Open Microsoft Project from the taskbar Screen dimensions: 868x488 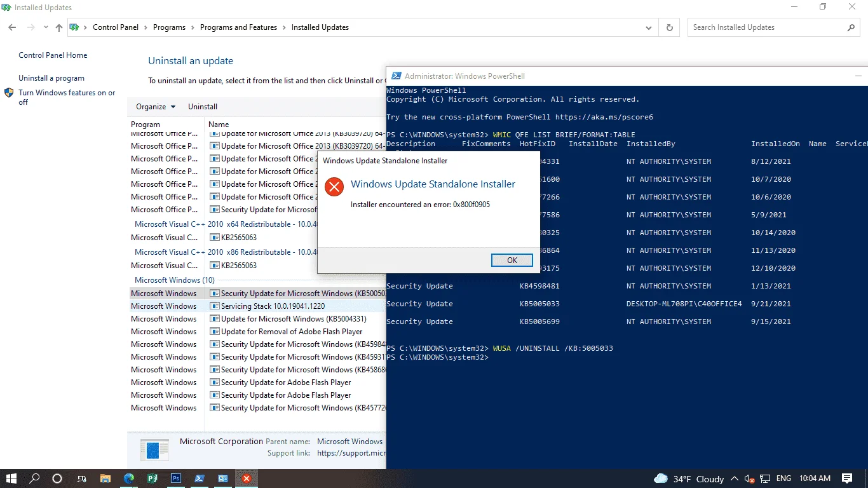coord(153,478)
